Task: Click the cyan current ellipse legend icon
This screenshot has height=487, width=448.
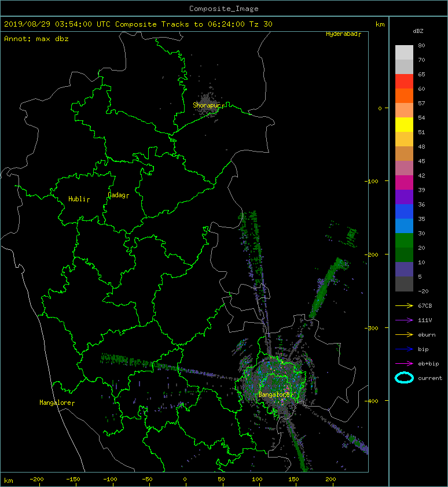Action: tap(404, 378)
